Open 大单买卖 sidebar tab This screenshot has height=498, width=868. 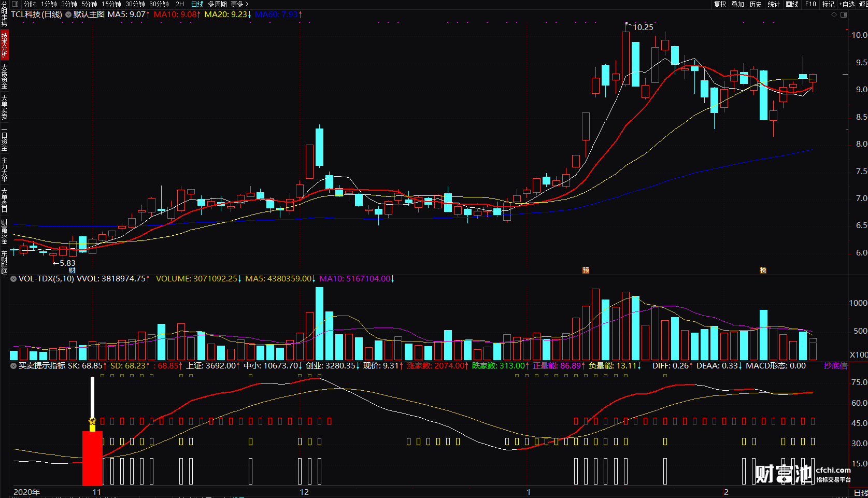click(x=4, y=107)
